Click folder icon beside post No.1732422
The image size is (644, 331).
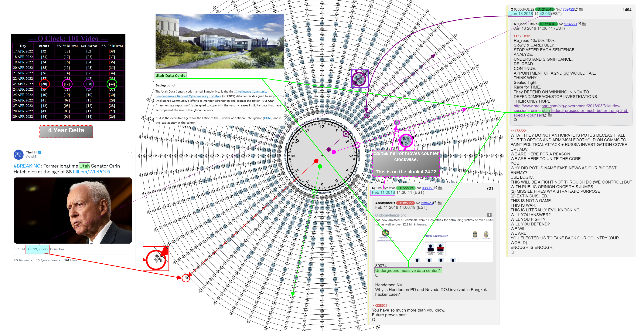(581, 9)
